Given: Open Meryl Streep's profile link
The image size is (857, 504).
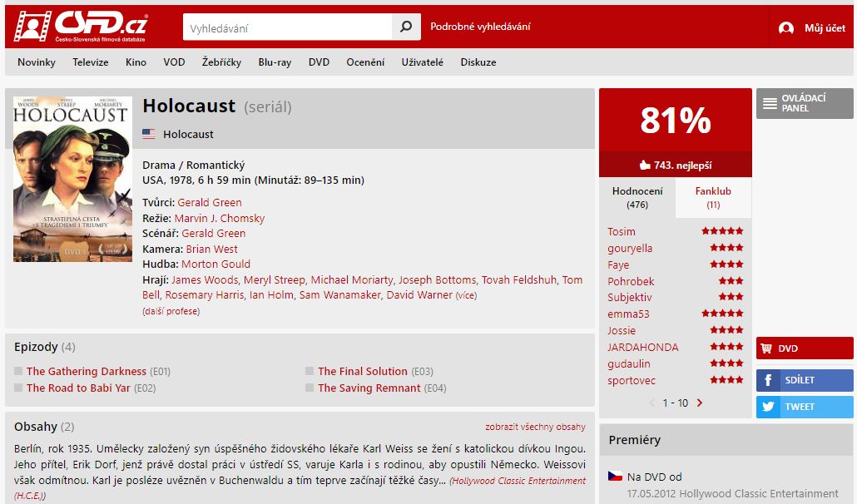Looking at the screenshot, I should [275, 280].
